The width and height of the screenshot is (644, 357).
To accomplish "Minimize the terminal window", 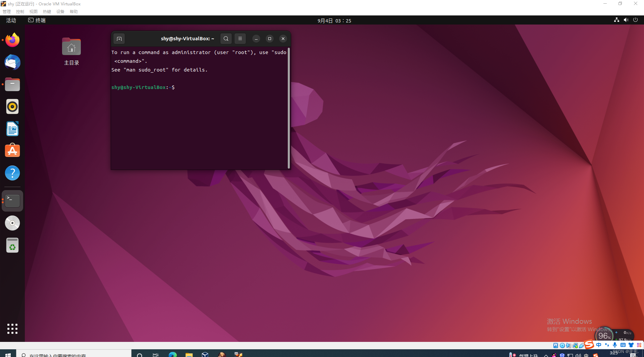I will click(x=256, y=39).
